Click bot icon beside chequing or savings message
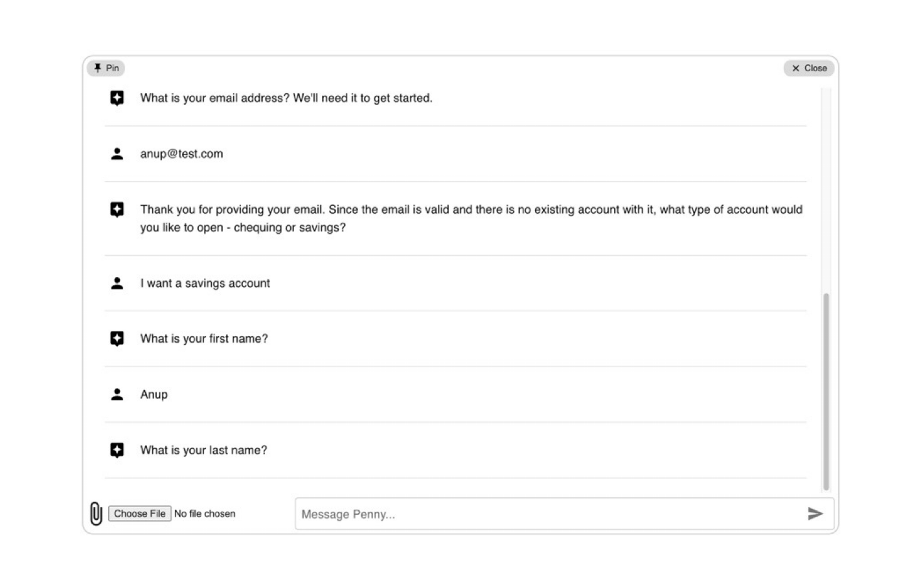Image resolution: width=923 pixels, height=588 pixels. pyautogui.click(x=117, y=210)
